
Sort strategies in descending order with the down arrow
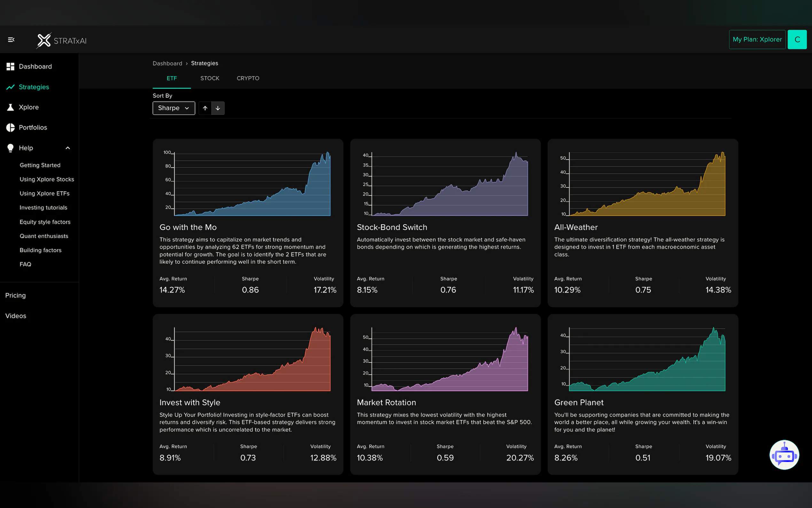pos(218,108)
